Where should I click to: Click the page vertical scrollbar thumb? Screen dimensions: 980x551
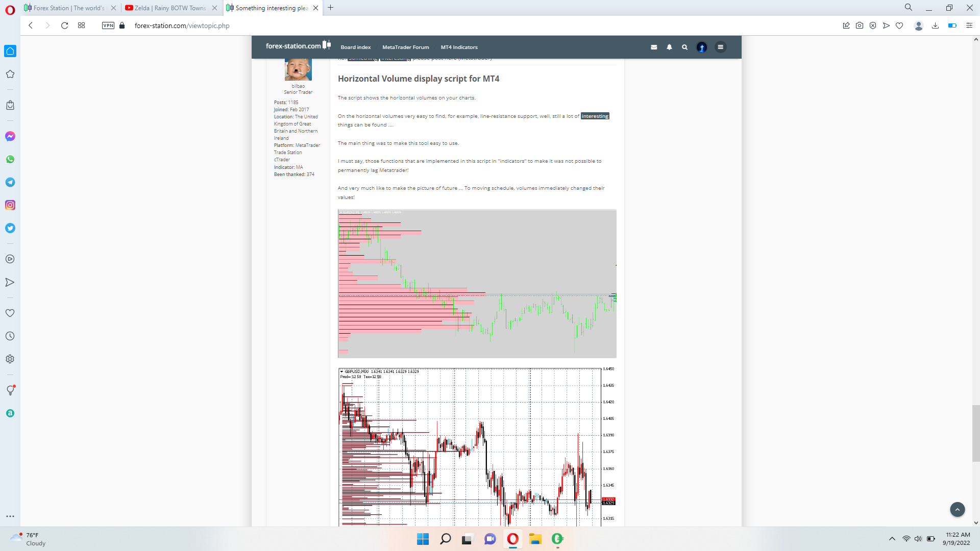(x=976, y=433)
